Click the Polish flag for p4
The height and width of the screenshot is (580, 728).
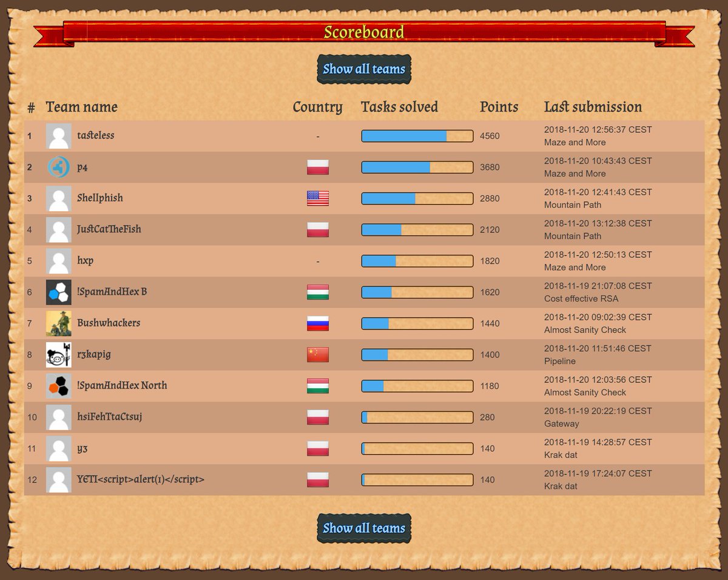point(318,167)
